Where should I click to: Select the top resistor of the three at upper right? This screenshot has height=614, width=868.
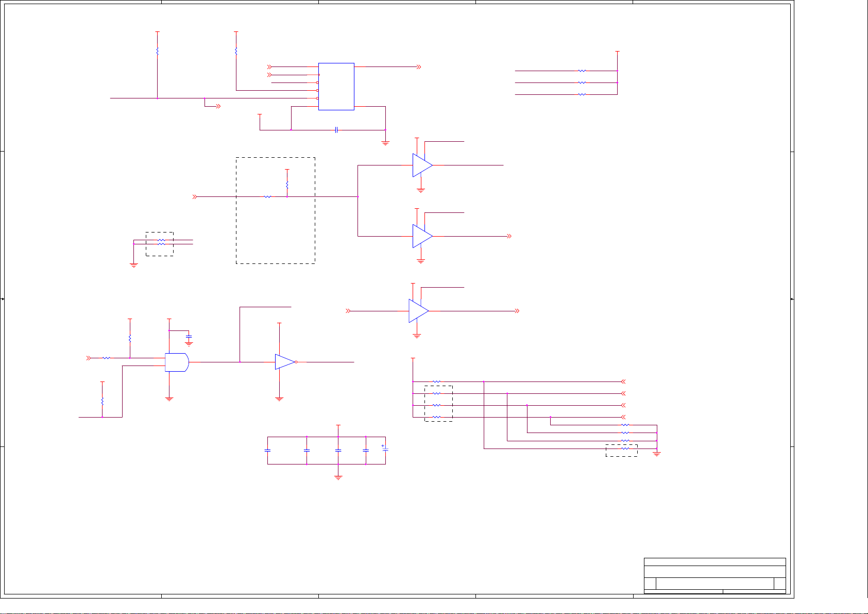pyautogui.click(x=582, y=71)
